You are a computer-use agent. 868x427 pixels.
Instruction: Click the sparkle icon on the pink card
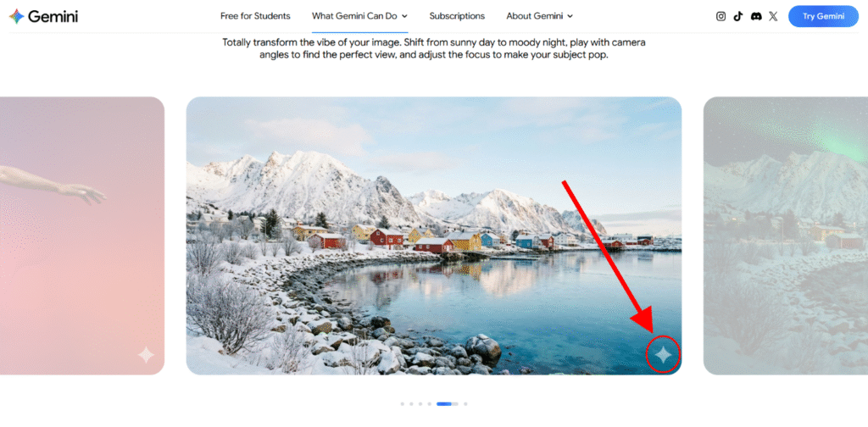click(146, 354)
